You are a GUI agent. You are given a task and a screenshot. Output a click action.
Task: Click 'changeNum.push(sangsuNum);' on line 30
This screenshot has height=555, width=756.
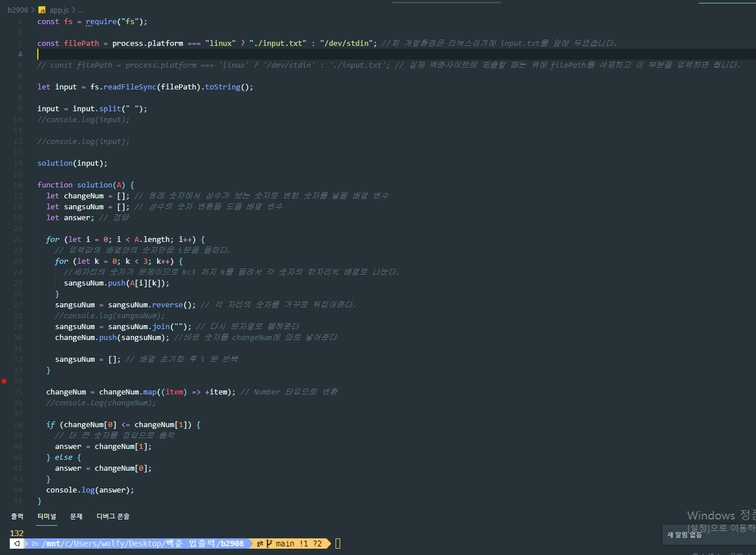pyautogui.click(x=112, y=338)
